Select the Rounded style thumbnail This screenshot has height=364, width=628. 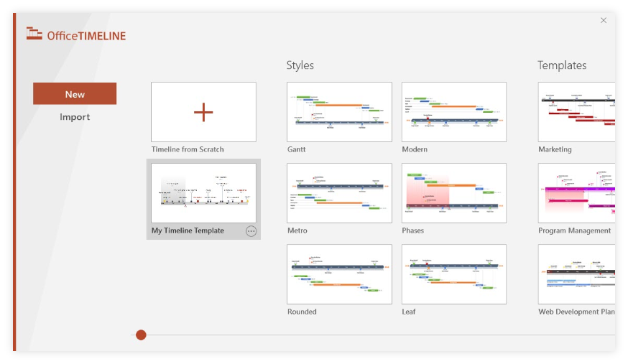tap(339, 274)
